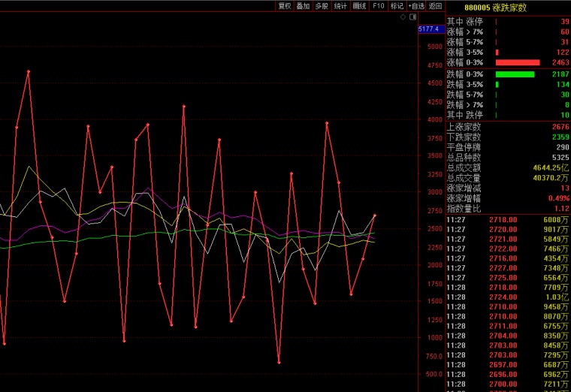Screen dimensions: 571x392
Task: Select the 跌幅 > 7% row
Action: tap(508, 105)
